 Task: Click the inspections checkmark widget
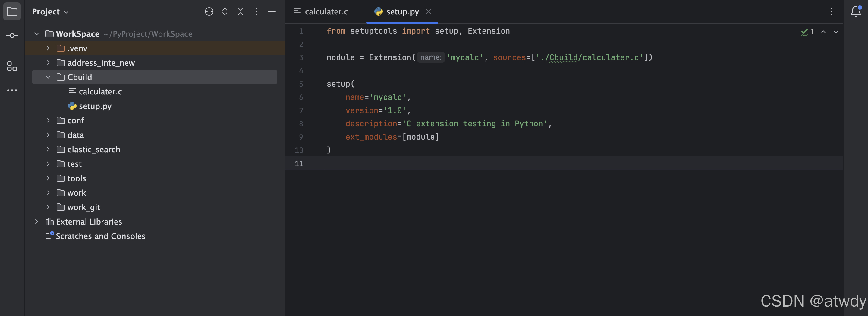coord(807,32)
